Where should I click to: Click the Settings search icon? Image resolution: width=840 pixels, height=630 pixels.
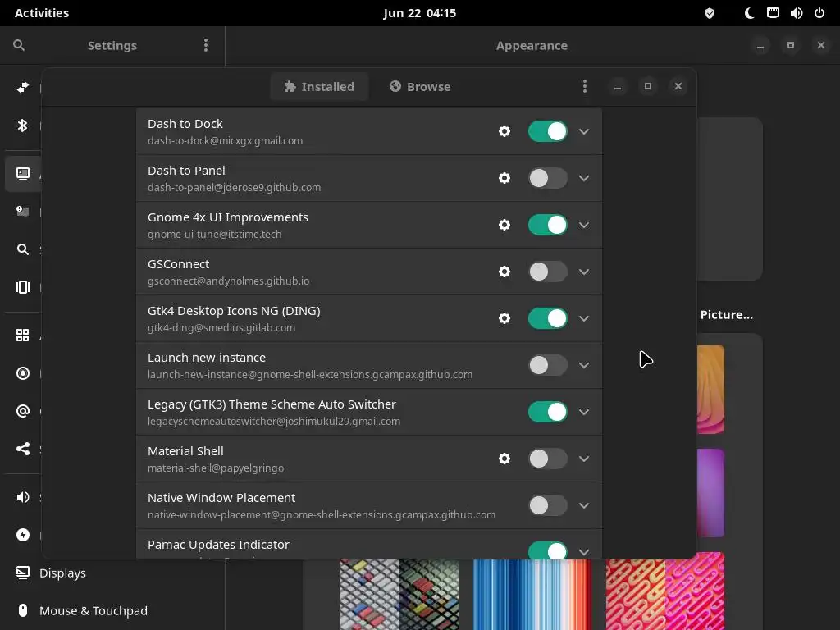click(x=19, y=46)
